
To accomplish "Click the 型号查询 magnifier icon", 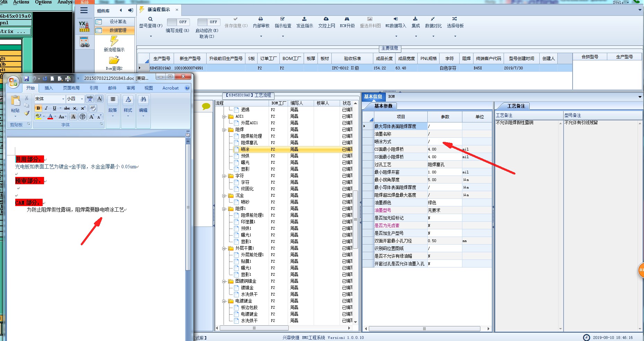I will coord(150,19).
